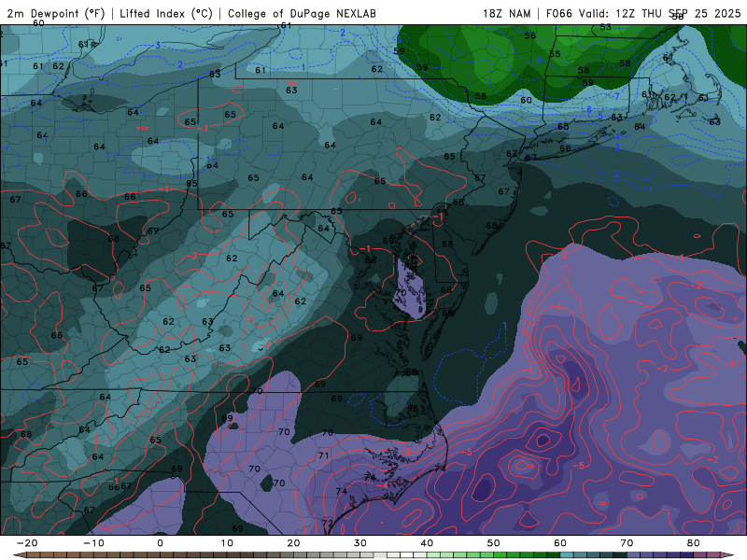The height and width of the screenshot is (560, 747).
Task: Click the "F066 Valid: 12Z THU SEP 25 2025" text
Action: [643, 13]
